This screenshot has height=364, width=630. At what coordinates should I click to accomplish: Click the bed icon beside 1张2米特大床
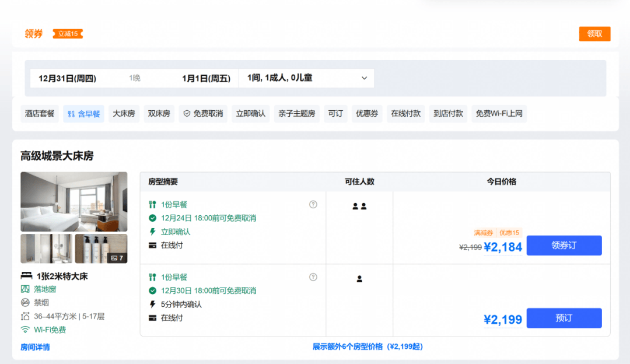coord(26,275)
